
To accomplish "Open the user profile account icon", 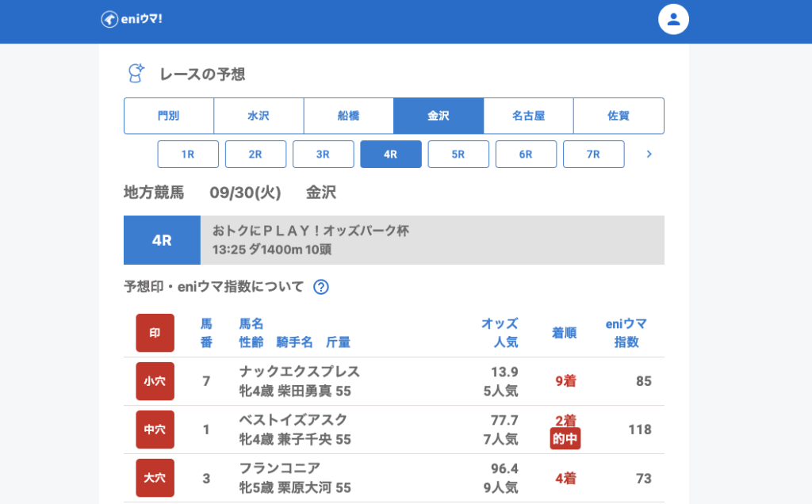I will (673, 19).
